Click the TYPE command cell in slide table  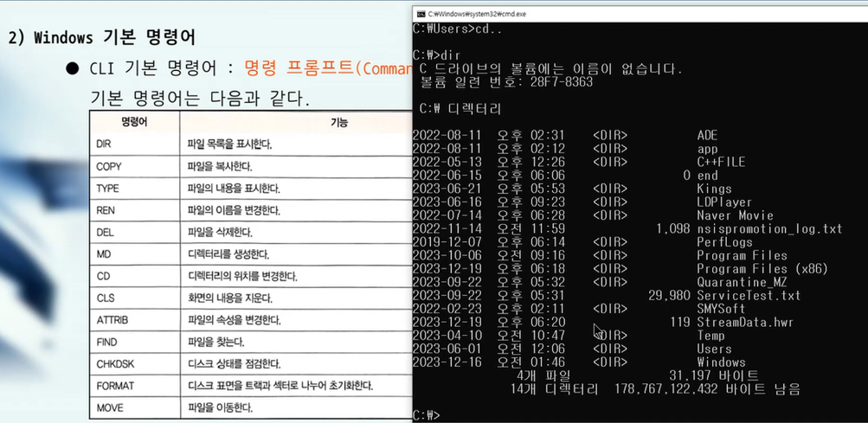click(134, 189)
